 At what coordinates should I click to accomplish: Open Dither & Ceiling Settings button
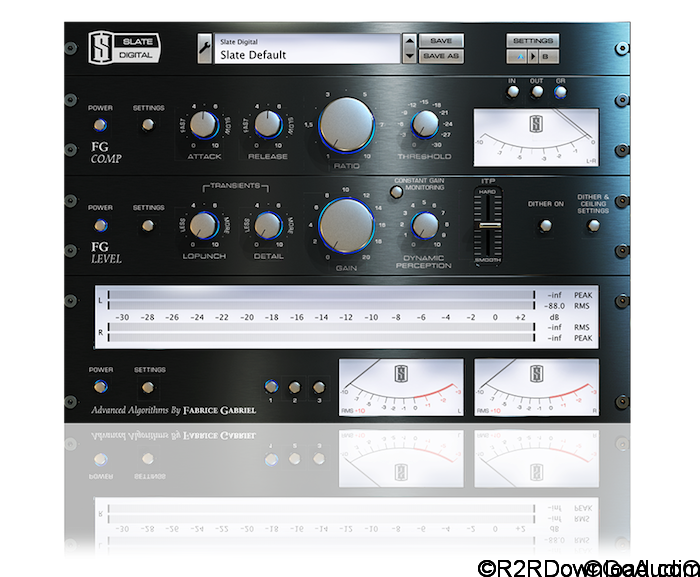(x=593, y=226)
